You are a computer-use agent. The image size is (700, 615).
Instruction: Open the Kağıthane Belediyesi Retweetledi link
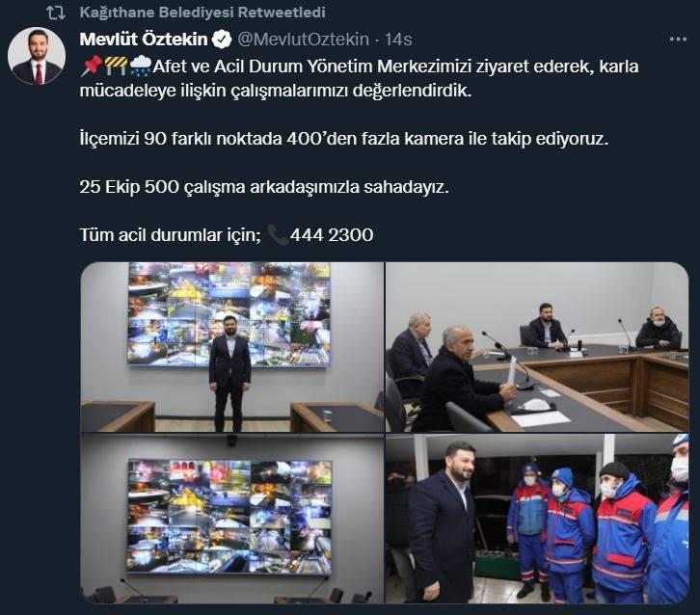pyautogui.click(x=202, y=13)
